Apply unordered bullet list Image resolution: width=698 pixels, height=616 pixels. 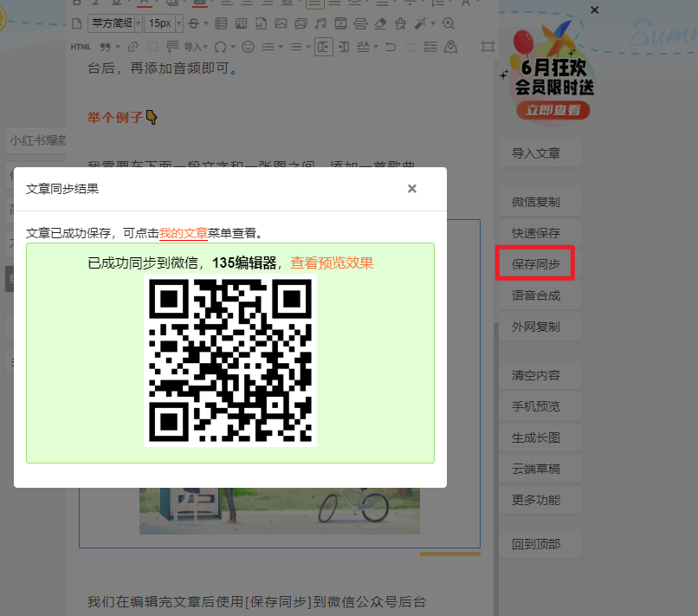[x=295, y=47]
